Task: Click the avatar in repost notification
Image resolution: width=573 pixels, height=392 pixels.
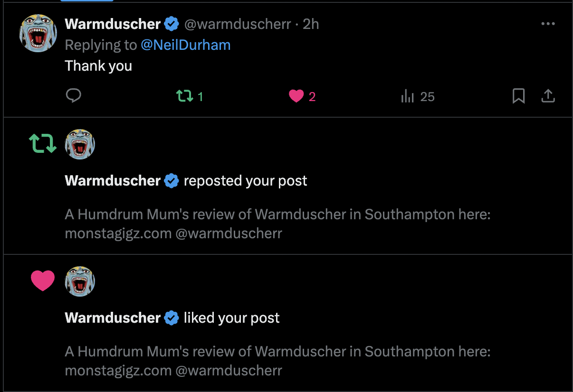Action: click(x=80, y=144)
